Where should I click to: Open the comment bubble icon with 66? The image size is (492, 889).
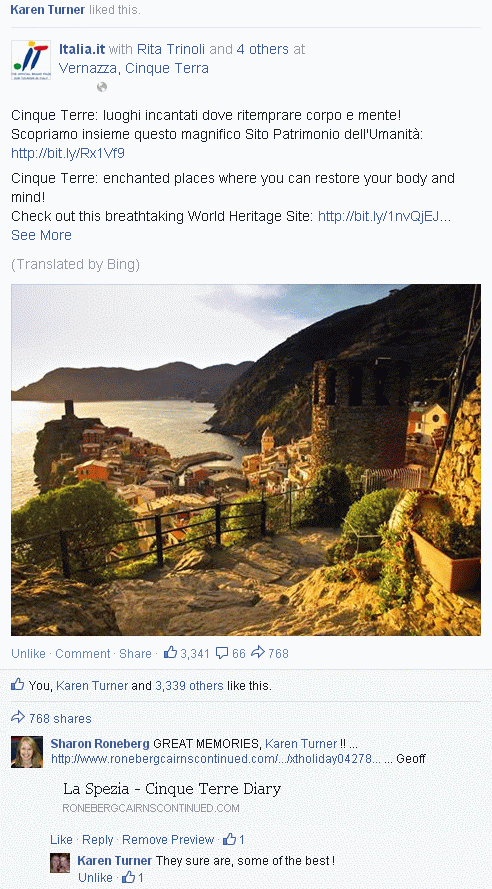pyautogui.click(x=222, y=653)
